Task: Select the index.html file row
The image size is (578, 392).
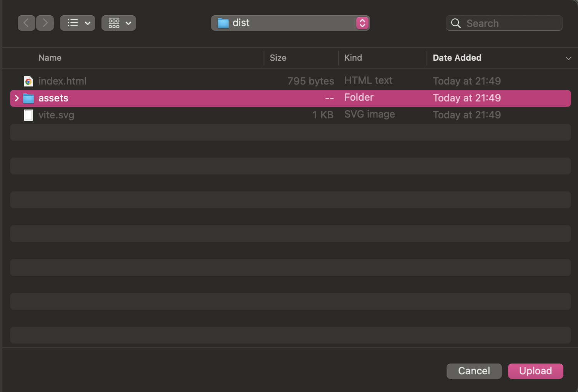Action: click(x=290, y=81)
